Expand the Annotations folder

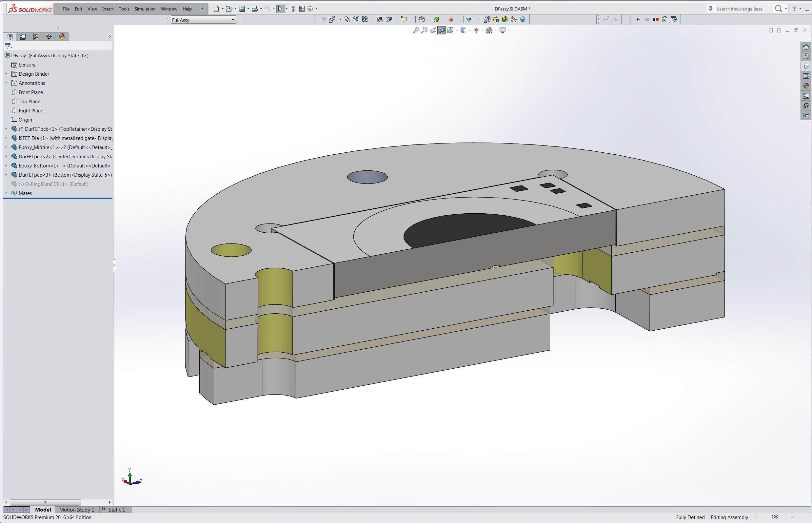6,83
